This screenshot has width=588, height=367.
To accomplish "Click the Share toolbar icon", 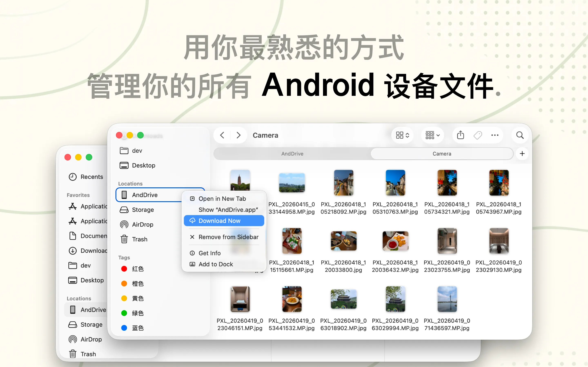I will point(460,135).
